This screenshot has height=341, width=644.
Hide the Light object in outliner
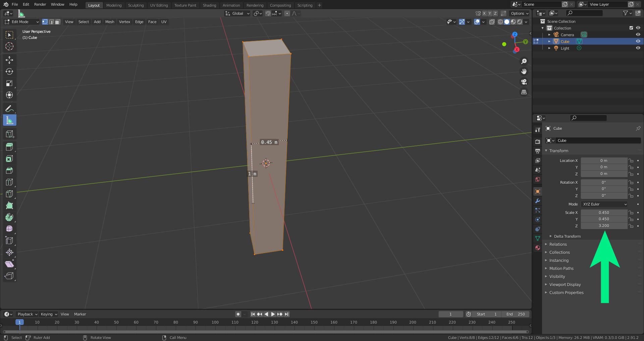638,48
